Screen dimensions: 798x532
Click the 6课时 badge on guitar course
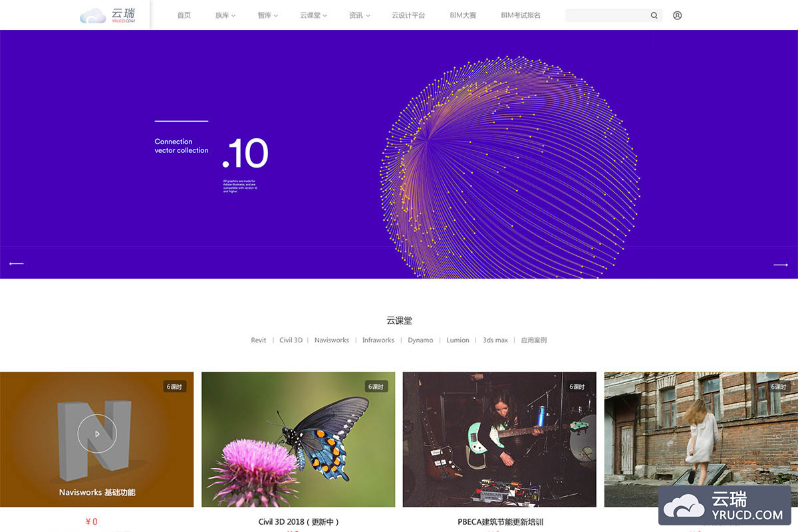577,386
